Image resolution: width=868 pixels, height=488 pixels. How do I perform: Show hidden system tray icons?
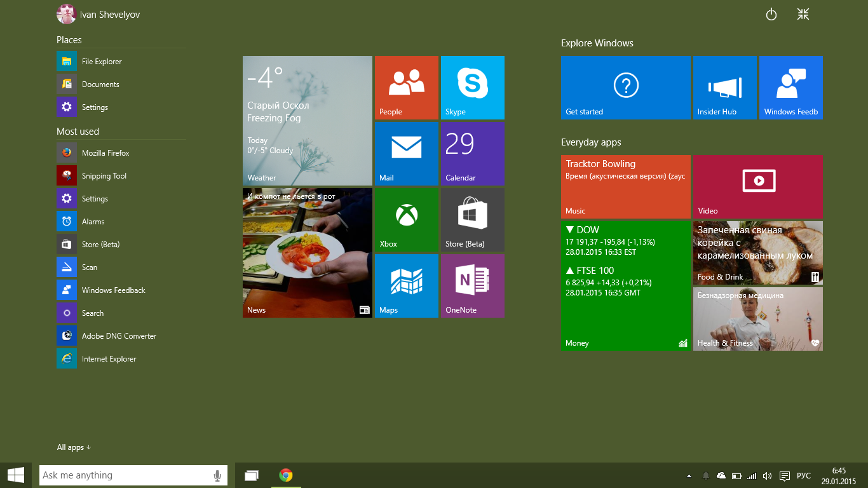(689, 475)
